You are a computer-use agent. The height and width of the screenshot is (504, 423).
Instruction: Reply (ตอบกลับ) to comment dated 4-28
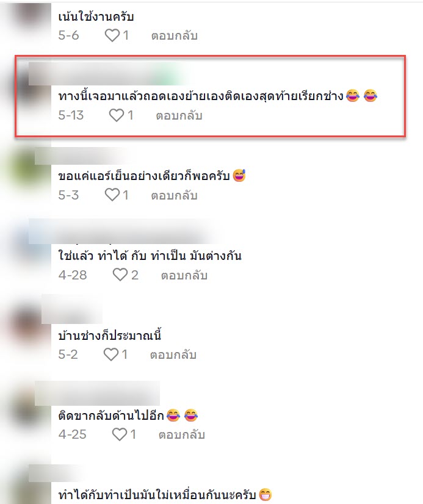pos(184,275)
